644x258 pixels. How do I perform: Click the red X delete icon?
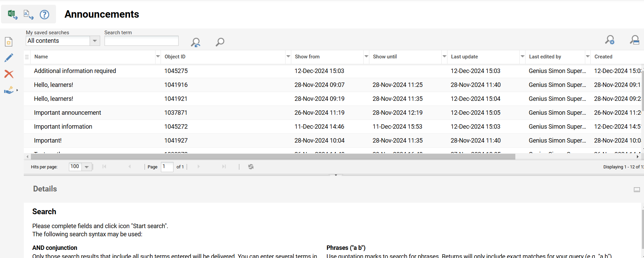tap(9, 74)
